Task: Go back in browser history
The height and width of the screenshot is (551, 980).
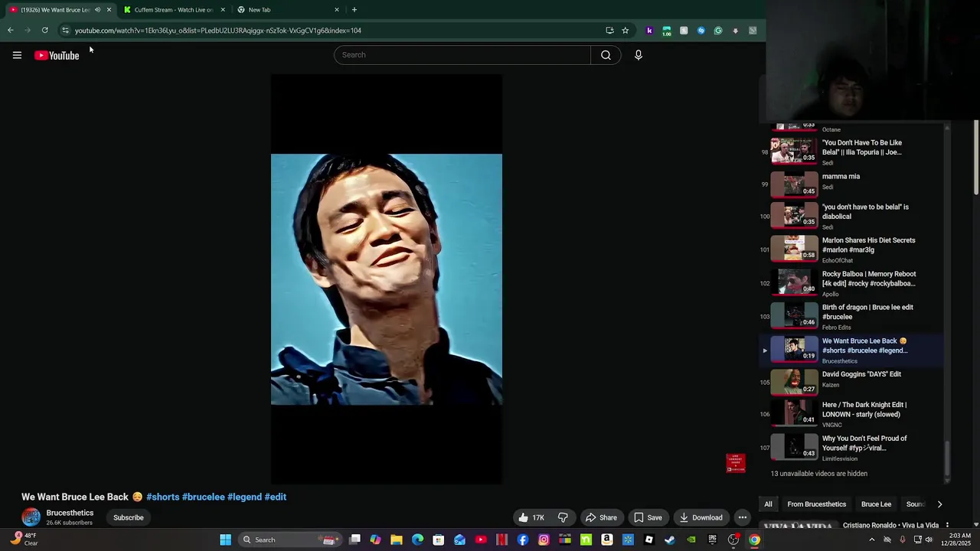Action: tap(10, 31)
